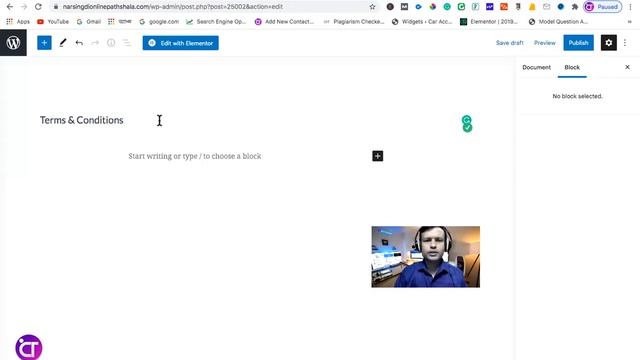Viewport: 640px width, 360px height.
Task: Open the Chrome extensions puzzle icon
Action: point(575,7)
